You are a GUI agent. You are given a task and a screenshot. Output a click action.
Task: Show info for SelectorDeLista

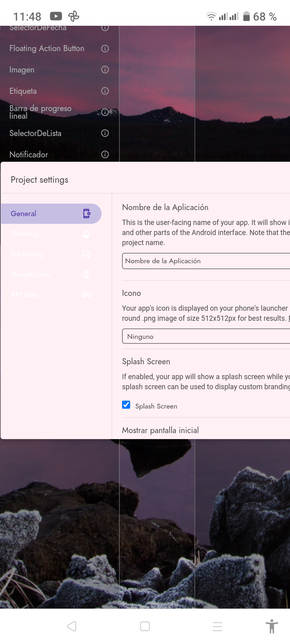click(x=105, y=133)
